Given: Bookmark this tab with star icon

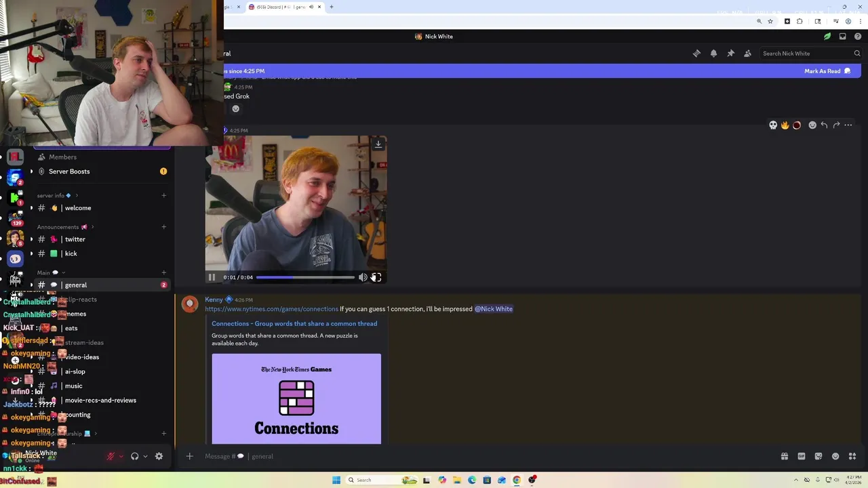Looking at the screenshot, I should coord(770,21).
